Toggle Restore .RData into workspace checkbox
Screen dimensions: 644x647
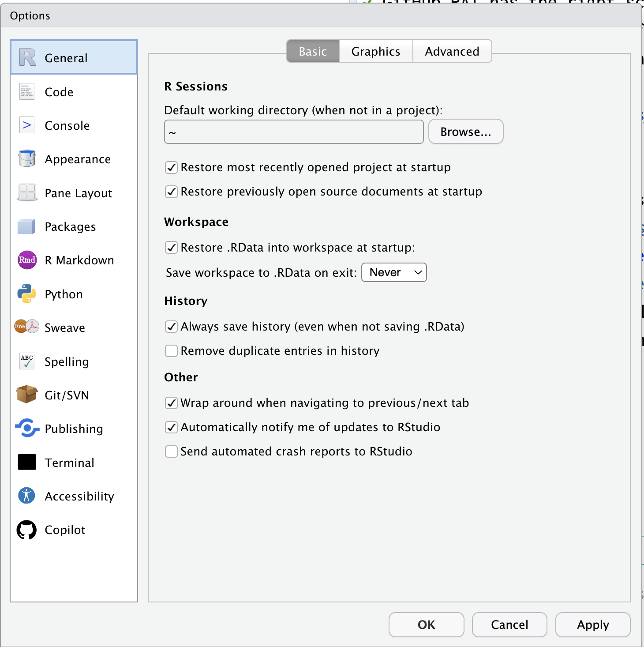pos(171,248)
